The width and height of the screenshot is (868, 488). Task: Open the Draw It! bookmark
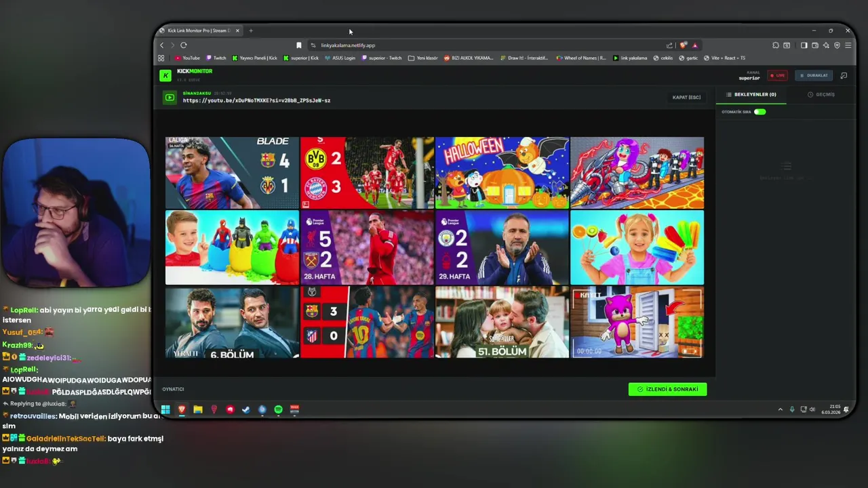(524, 58)
